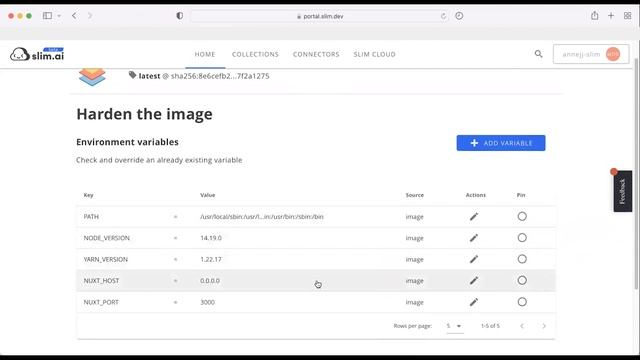Edit the NUXT_PORT variable with pencil icon
640x360 pixels.
point(473,302)
